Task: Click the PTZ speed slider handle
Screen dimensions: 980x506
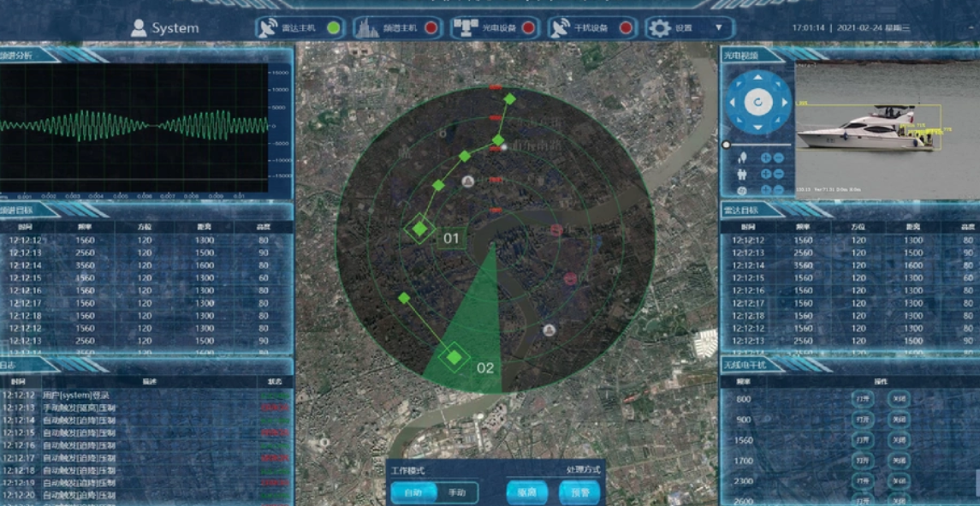Action: point(727,145)
